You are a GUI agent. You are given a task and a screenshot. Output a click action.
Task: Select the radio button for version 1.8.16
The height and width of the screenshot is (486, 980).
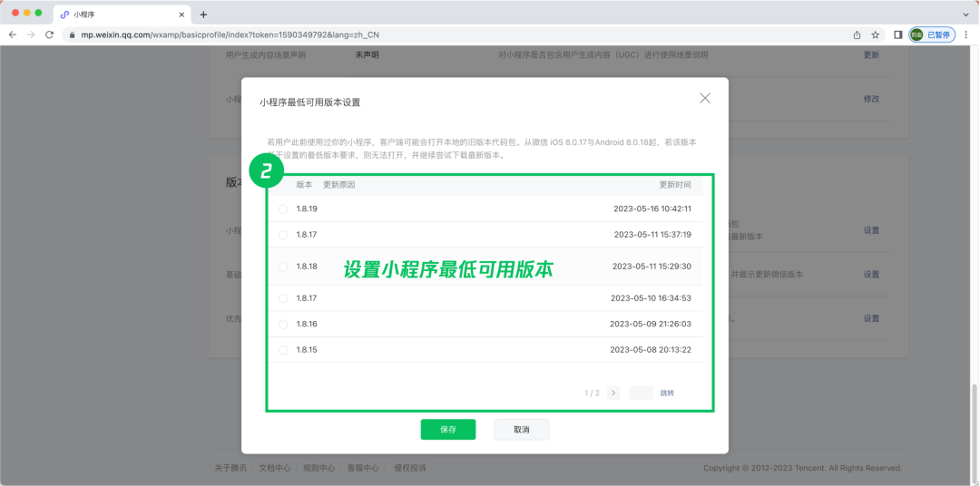tap(283, 325)
